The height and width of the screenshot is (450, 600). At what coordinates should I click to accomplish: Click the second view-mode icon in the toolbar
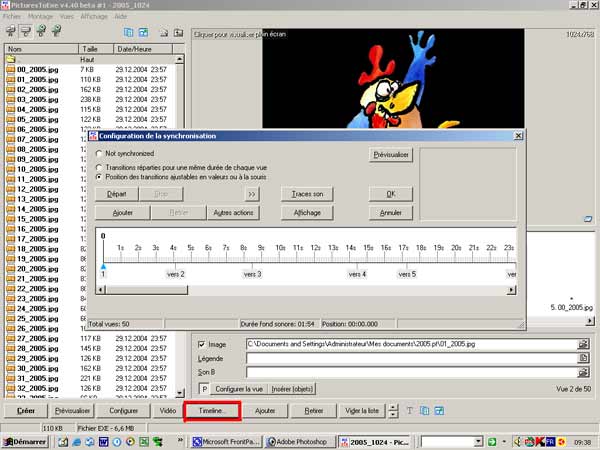click(x=26, y=31)
